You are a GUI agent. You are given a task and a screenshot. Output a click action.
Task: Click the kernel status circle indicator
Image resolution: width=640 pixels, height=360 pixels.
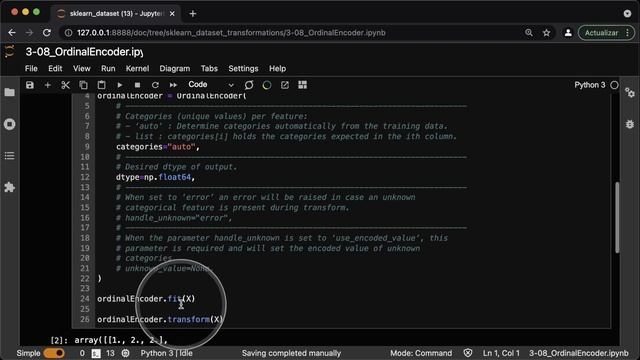click(x=614, y=85)
